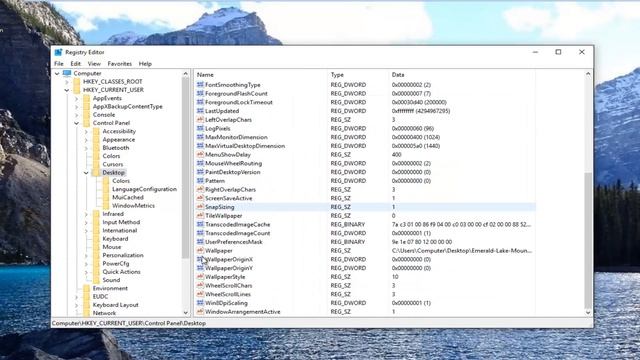Click the MenuShowDelay string icon
Screen dimensions: 640x360
(200, 154)
